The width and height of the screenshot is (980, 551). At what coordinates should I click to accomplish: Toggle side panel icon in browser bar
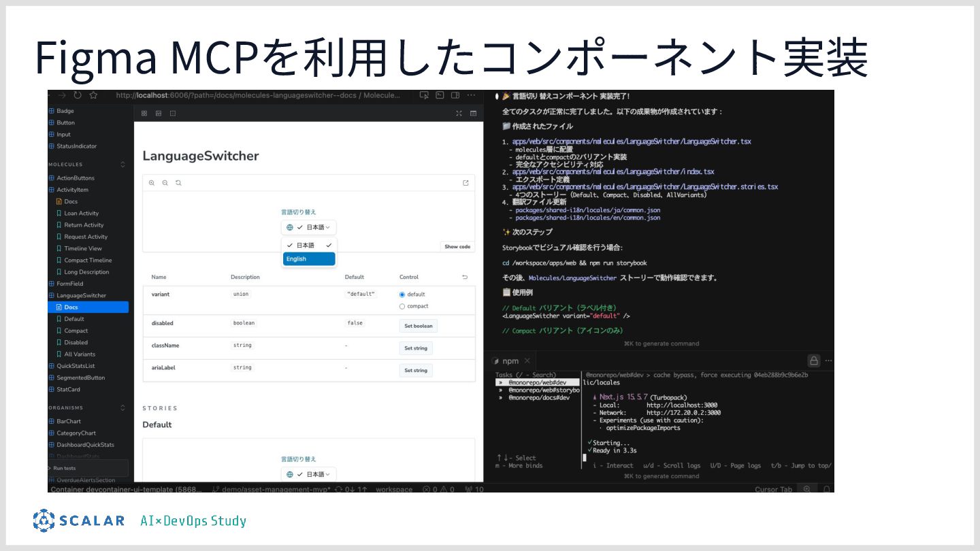tap(455, 95)
